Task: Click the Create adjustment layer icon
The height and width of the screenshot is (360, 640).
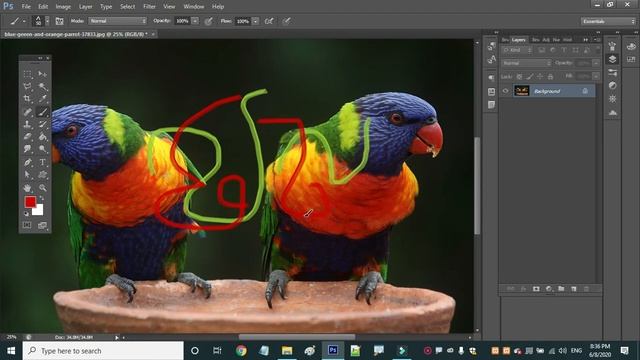Action: tap(549, 289)
